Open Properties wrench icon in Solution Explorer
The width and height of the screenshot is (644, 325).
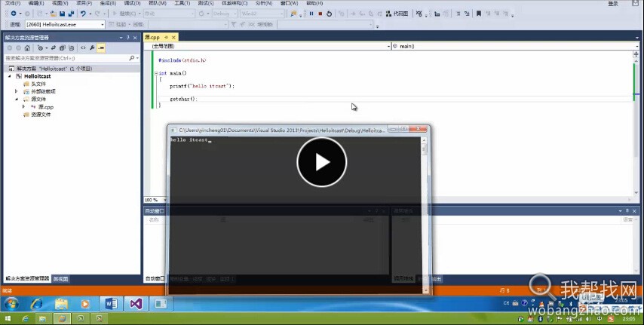tap(92, 48)
